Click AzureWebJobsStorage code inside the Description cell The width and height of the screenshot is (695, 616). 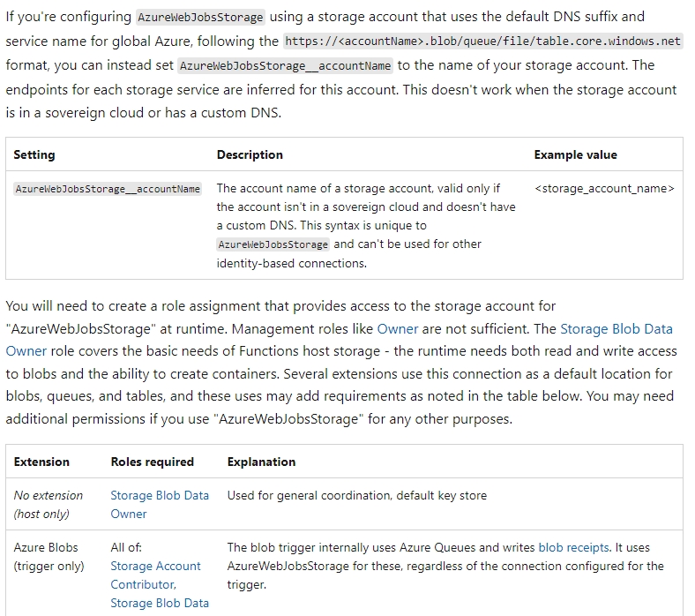pos(273,244)
